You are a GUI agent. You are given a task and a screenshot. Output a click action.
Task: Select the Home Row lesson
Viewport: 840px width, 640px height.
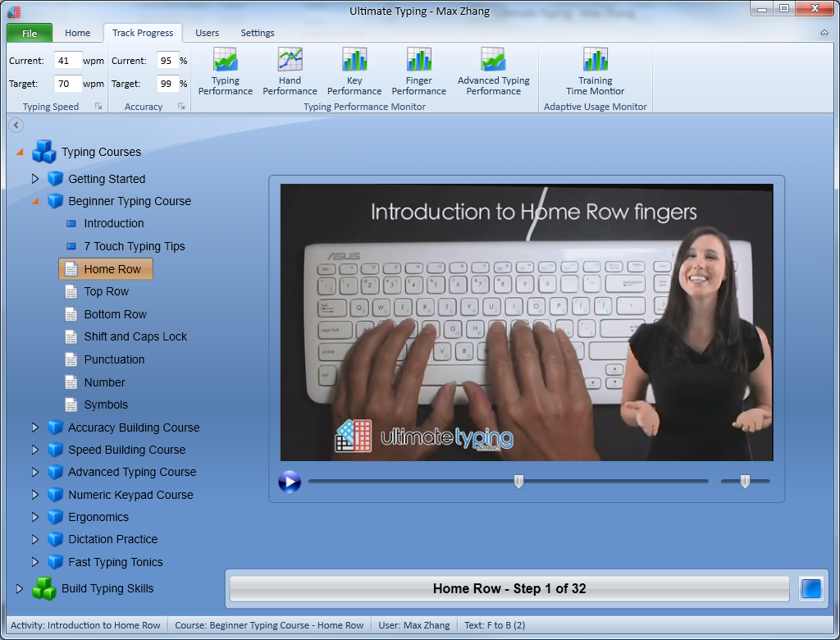[x=106, y=269]
